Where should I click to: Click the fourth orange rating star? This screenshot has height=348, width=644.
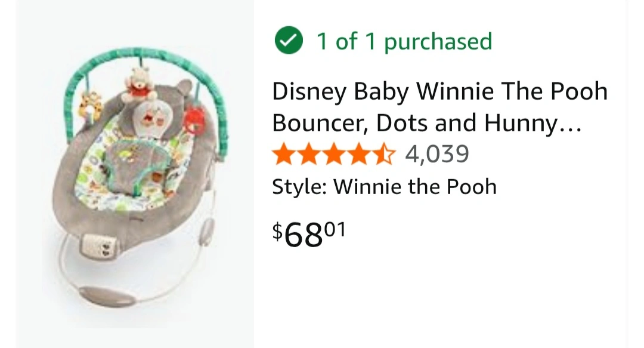pos(360,155)
